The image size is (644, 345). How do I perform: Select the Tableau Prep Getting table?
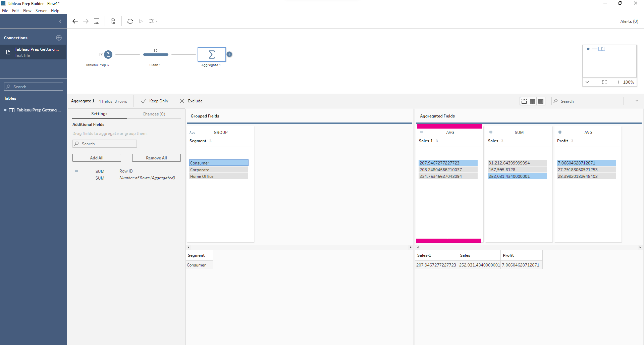click(x=34, y=110)
